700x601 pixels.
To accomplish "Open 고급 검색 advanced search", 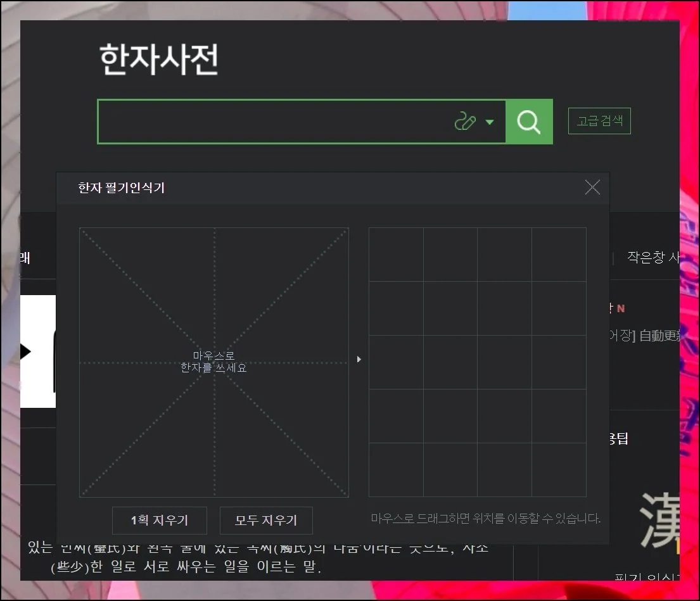I will (x=599, y=121).
